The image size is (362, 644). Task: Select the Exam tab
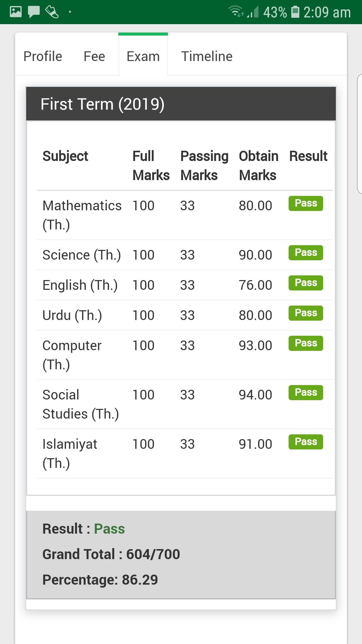click(x=143, y=56)
